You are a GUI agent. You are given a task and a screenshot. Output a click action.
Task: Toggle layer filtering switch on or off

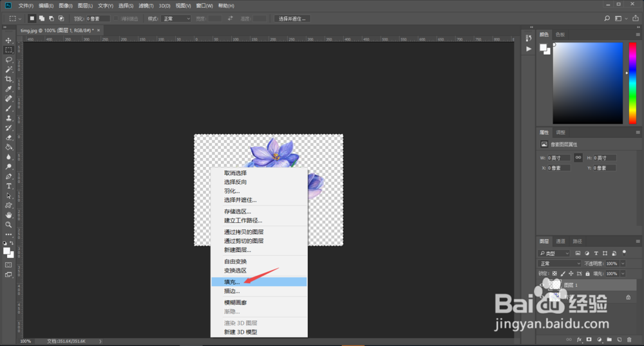624,253
